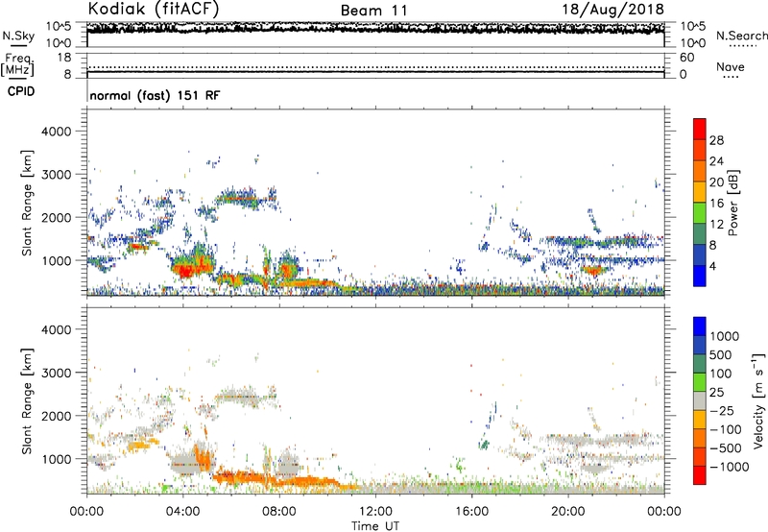Click the "12" label on the Power colorbar
Viewport: 768px width, 532px height.
click(716, 225)
